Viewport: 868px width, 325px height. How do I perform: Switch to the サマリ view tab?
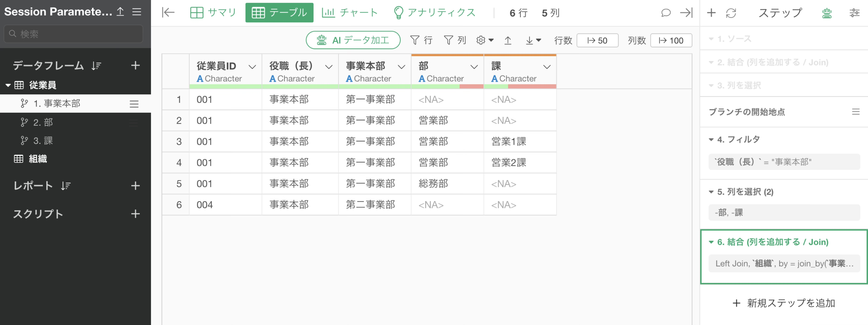point(213,13)
